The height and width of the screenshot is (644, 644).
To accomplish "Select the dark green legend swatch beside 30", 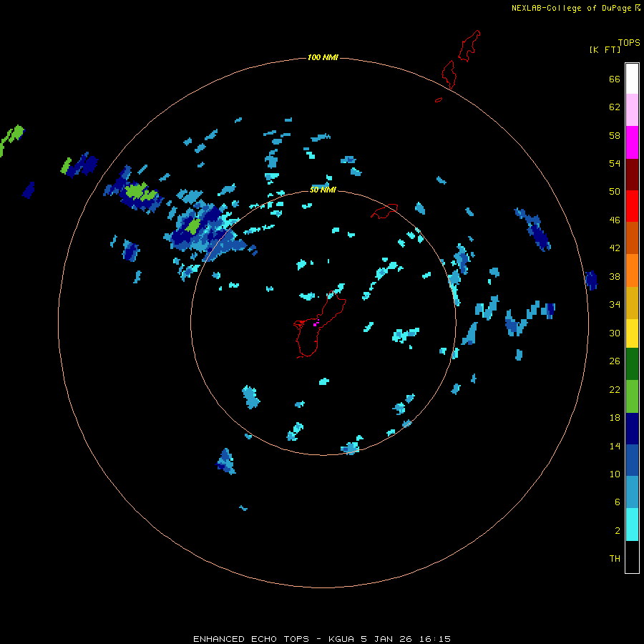I will tap(632, 364).
